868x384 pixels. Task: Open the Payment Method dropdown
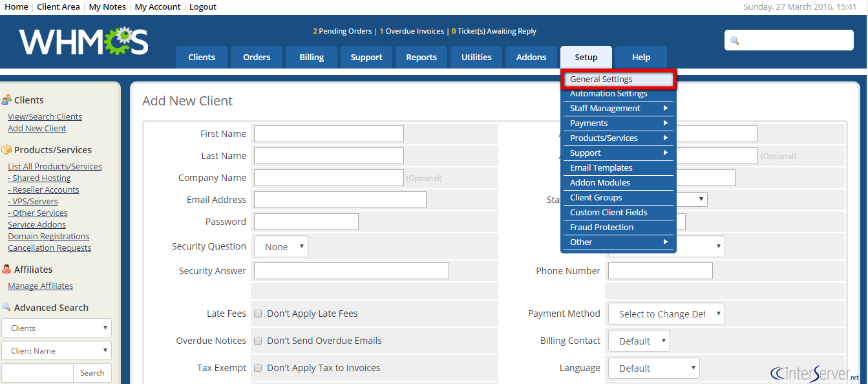coord(666,314)
